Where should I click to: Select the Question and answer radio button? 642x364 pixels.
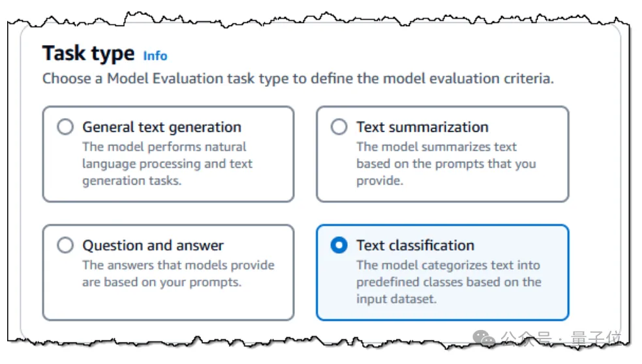click(x=65, y=245)
